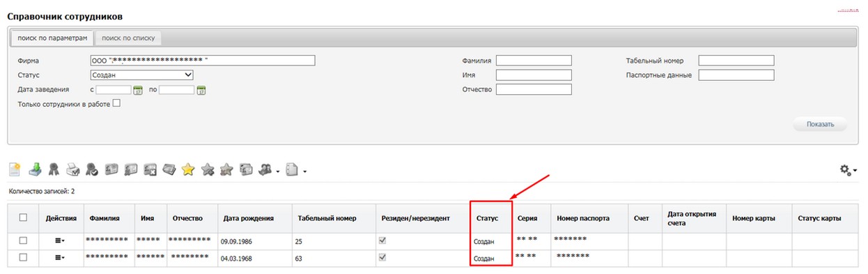Click into the Фамилия search field
868x274 pixels.
[534, 61]
